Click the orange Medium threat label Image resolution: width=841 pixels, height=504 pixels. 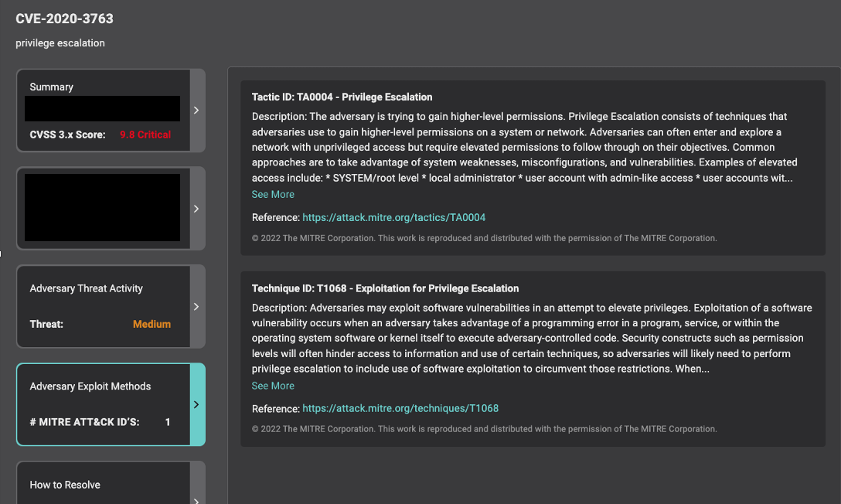(152, 325)
